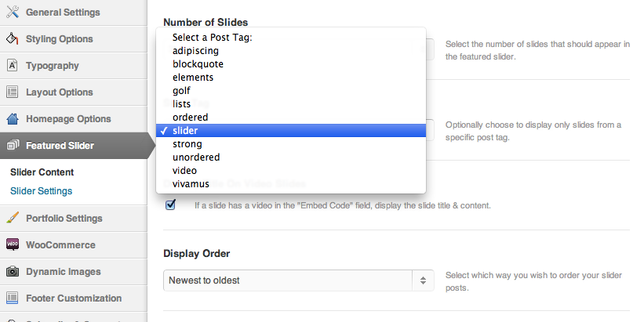Select the "vivamus" tag entry

pyautogui.click(x=191, y=183)
